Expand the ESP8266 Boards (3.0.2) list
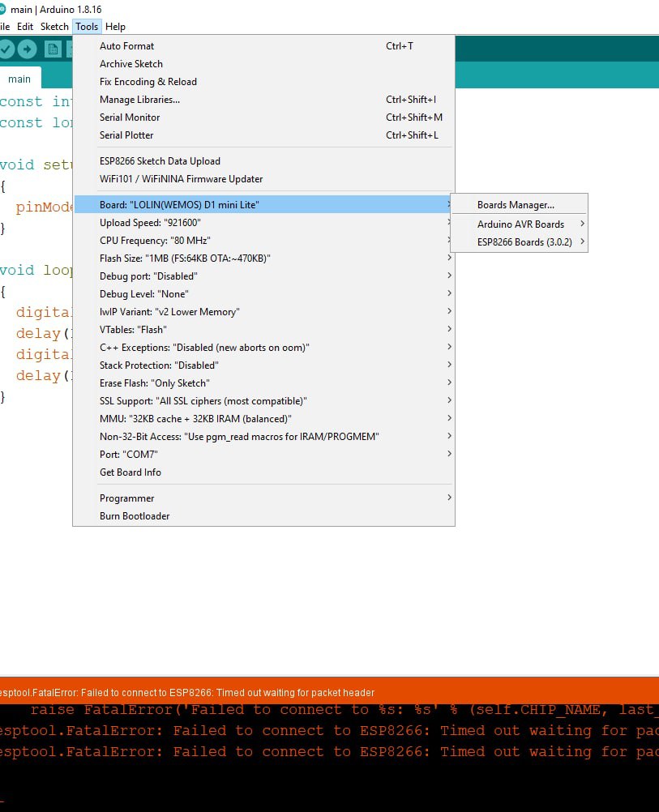Screen dimensions: 659x812 click(519, 242)
